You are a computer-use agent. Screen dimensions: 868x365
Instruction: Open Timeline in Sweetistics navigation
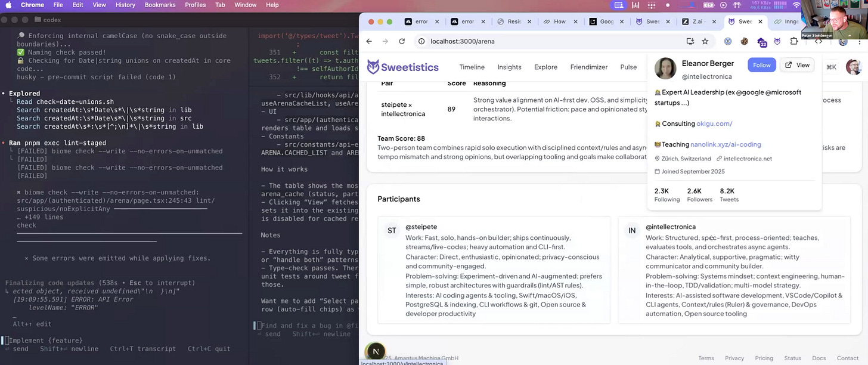tap(472, 67)
